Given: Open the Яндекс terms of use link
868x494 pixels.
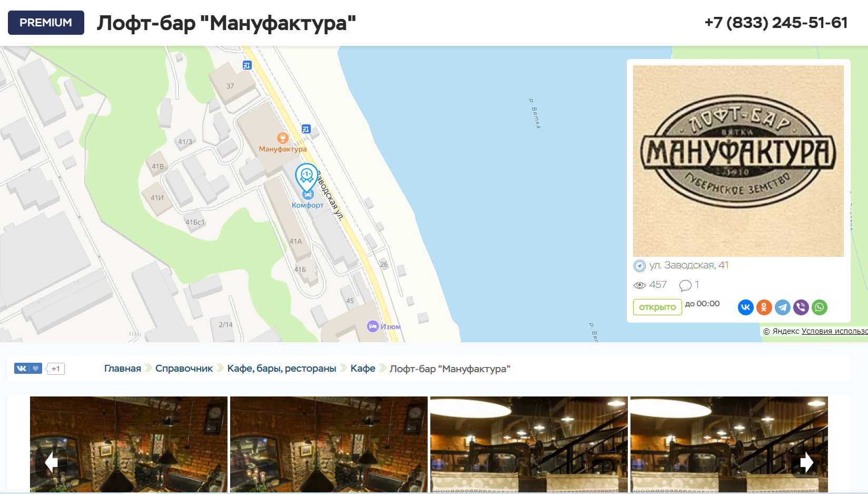Looking at the screenshot, I should [835, 331].
